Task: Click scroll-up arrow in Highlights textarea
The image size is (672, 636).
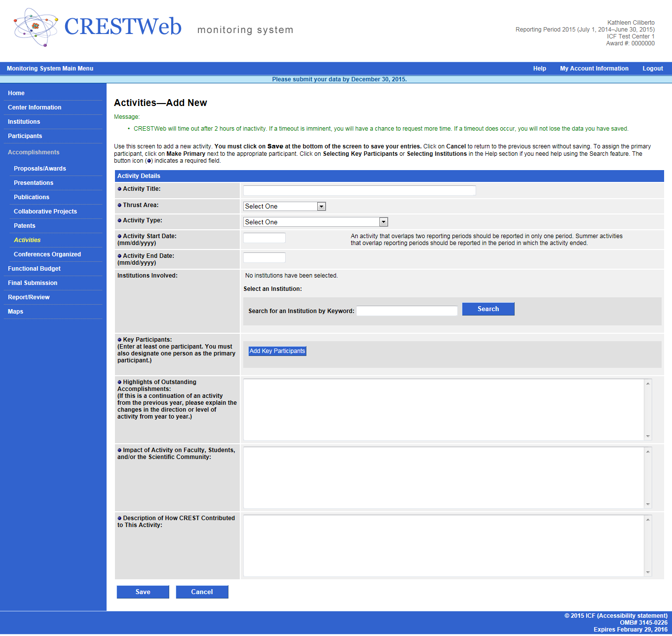Action: coord(648,383)
